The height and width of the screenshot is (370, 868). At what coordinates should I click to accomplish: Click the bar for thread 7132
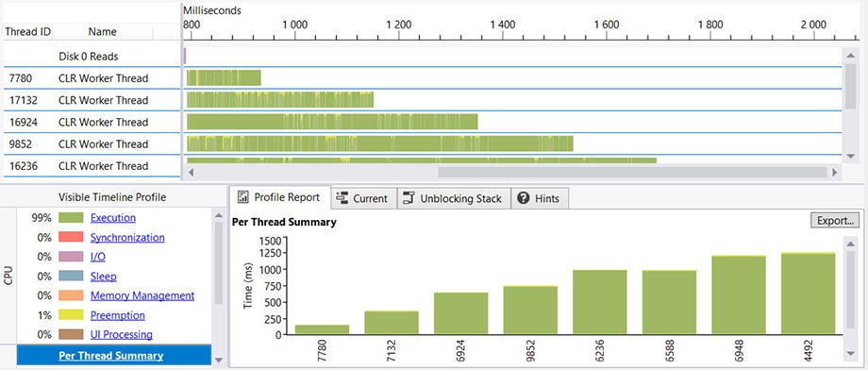coord(392,323)
